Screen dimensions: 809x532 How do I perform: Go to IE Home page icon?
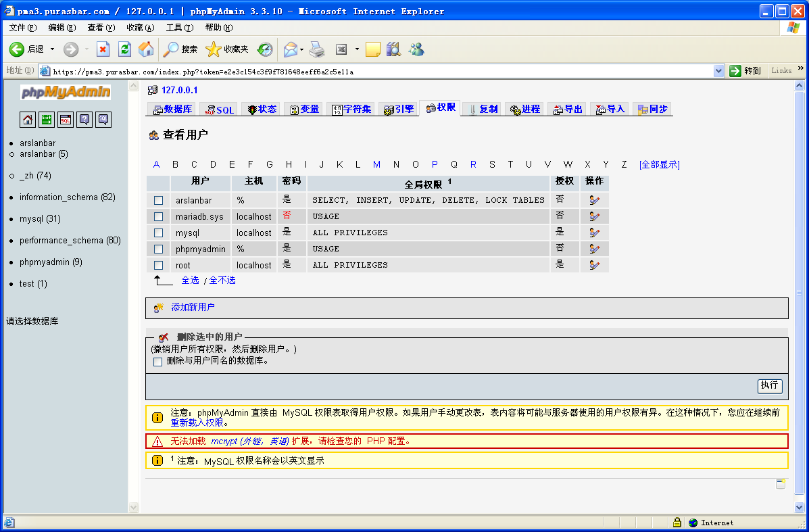pyautogui.click(x=146, y=49)
